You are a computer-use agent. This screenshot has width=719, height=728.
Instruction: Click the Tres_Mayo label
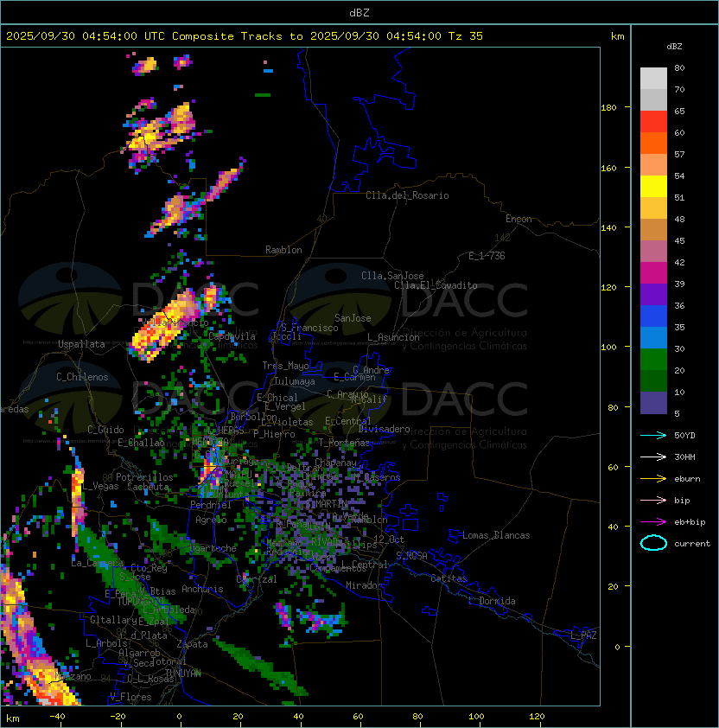pos(285,366)
